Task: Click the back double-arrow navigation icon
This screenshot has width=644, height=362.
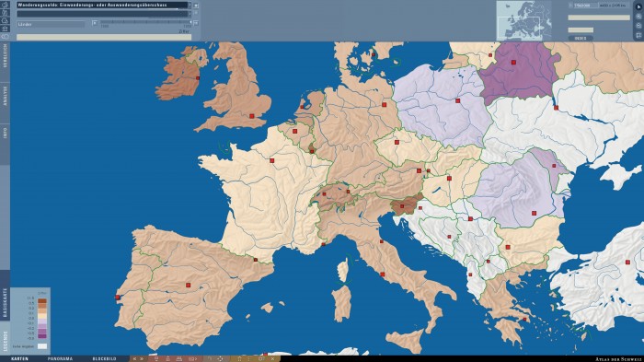Action: coord(134,358)
